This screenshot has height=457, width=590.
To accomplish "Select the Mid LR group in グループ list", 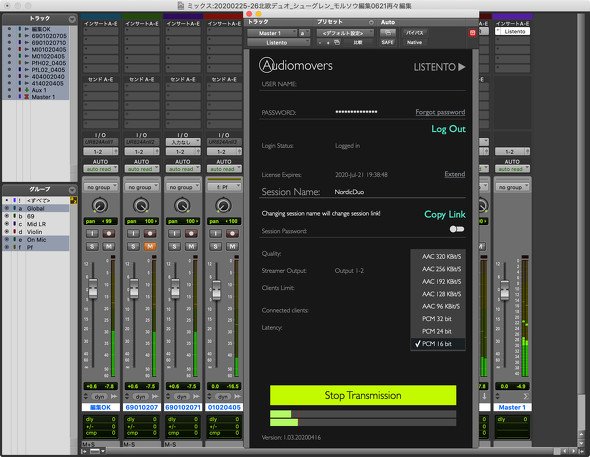I will [36, 224].
